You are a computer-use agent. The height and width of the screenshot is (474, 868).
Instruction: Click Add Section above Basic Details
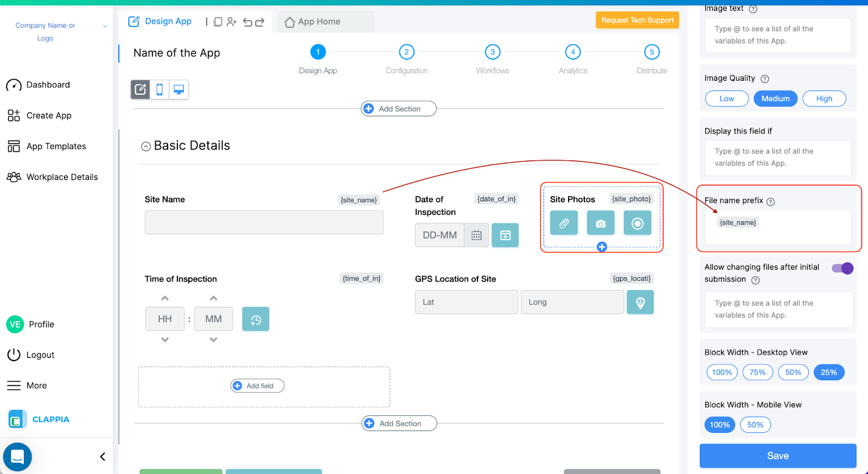[399, 109]
